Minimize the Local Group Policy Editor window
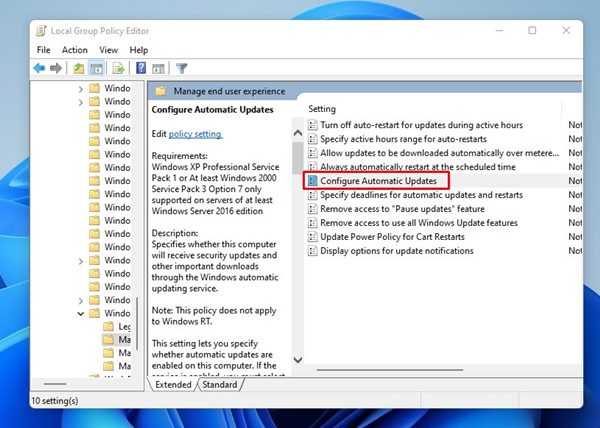This screenshot has height=428, width=600. click(x=499, y=30)
